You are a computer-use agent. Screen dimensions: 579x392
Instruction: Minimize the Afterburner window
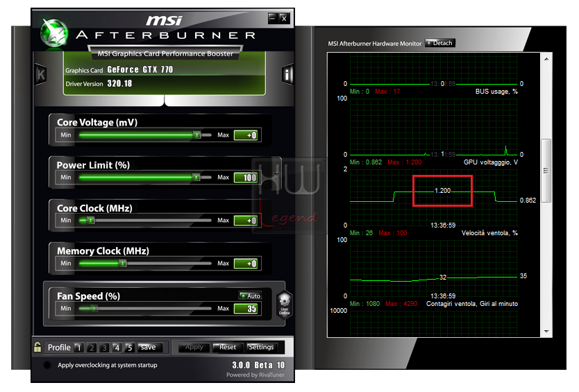point(273,18)
